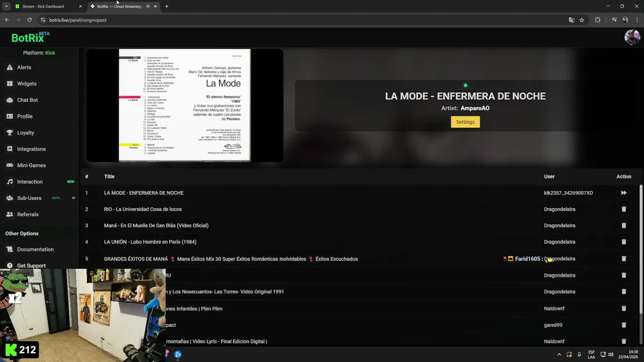Viewport: 644px width, 362px height.
Task: Click the BotRix logo
Action: 30,37
